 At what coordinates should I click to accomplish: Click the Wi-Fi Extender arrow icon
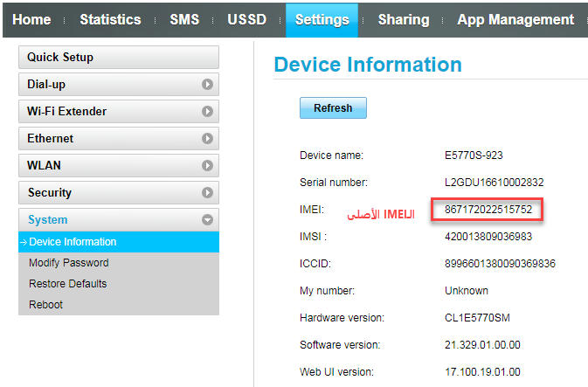[207, 111]
